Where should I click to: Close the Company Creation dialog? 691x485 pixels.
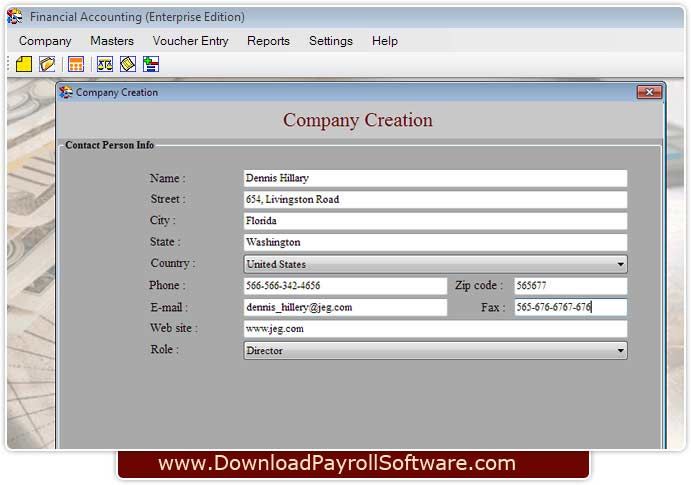tap(649, 92)
